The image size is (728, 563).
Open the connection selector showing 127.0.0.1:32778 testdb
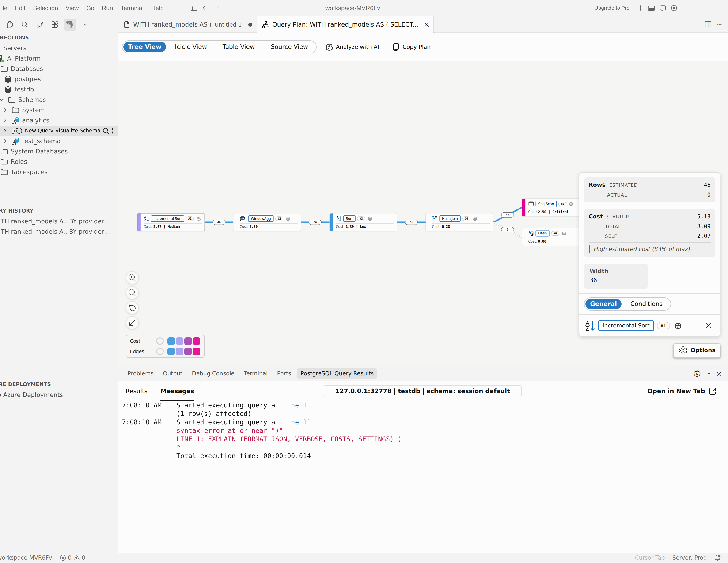click(422, 391)
